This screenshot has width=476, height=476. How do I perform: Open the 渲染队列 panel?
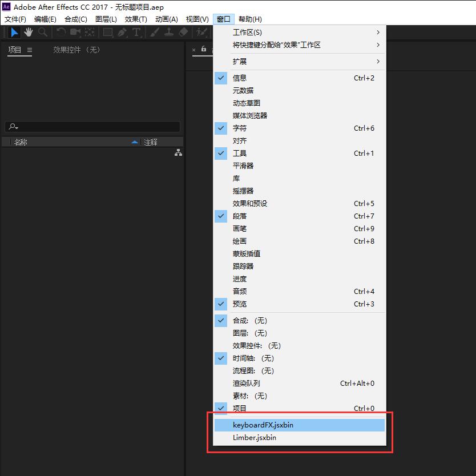tap(300, 384)
